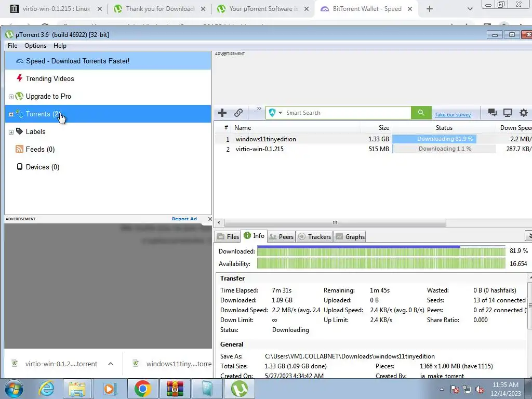Expand the Labels tree node
Screen dimensions: 532x399
click(11, 132)
